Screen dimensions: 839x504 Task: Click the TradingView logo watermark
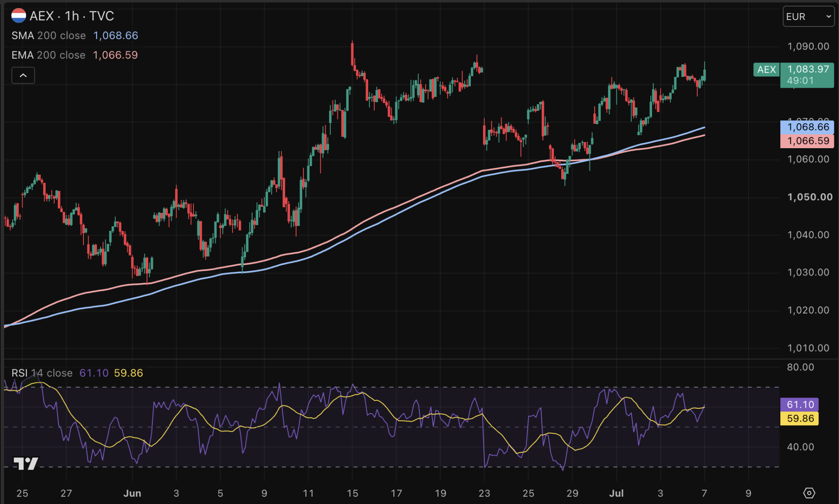click(26, 464)
